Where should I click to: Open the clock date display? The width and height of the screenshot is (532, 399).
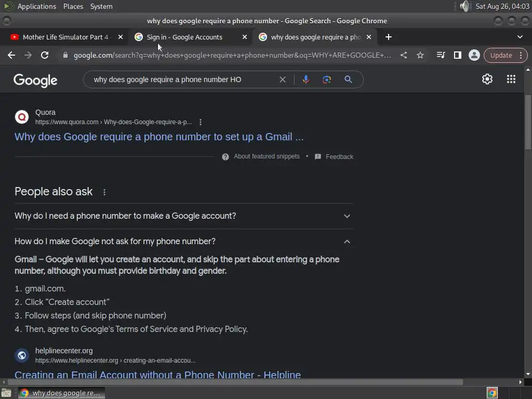(502, 6)
